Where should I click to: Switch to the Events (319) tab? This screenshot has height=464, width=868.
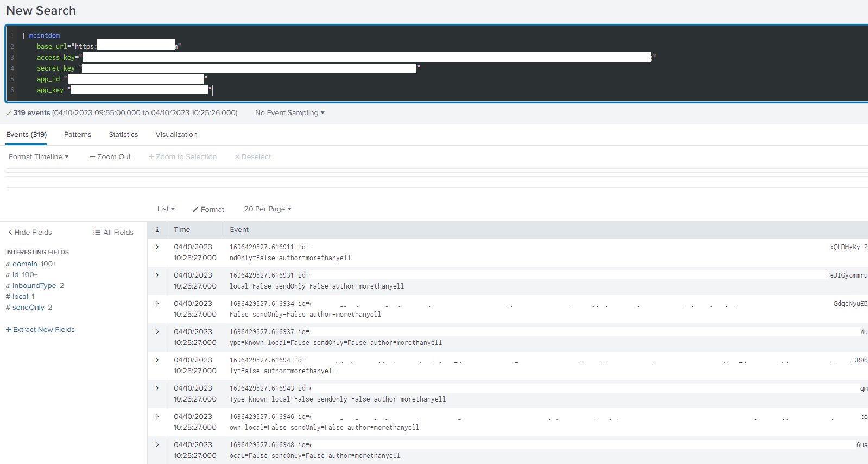pyautogui.click(x=27, y=134)
